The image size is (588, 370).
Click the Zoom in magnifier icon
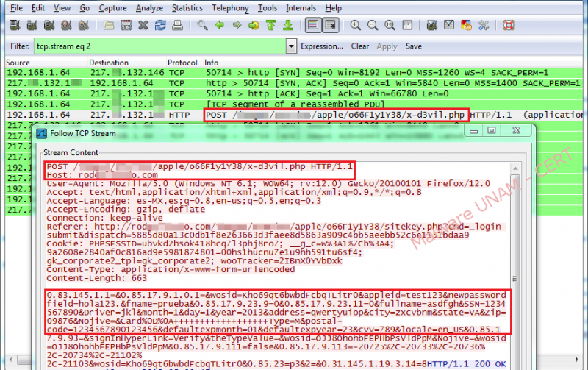tap(356, 26)
